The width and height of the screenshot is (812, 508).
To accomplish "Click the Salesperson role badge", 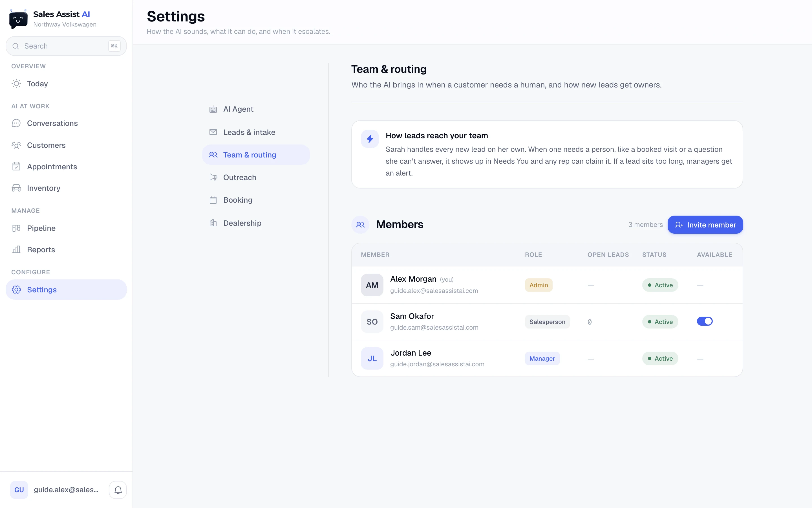I will [547, 322].
